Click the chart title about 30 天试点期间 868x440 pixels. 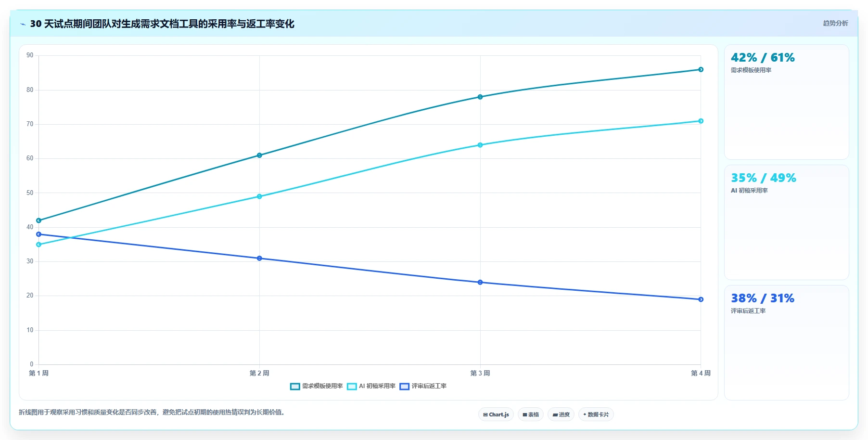[162, 24]
